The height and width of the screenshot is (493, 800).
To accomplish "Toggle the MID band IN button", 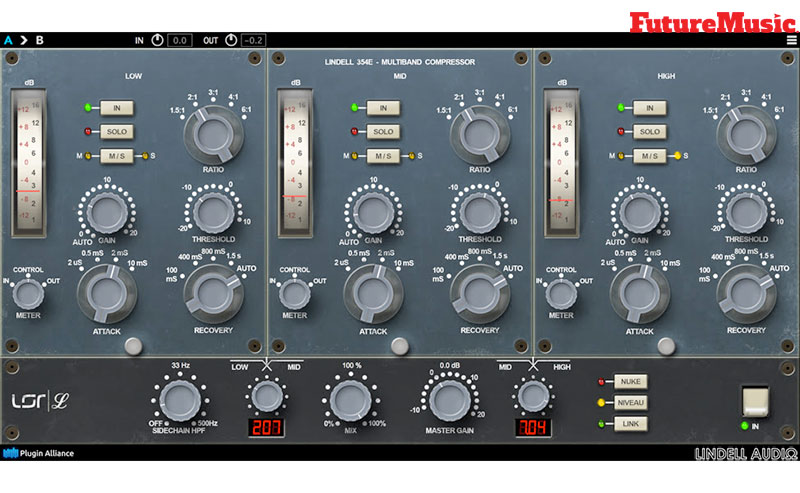I will [383, 108].
